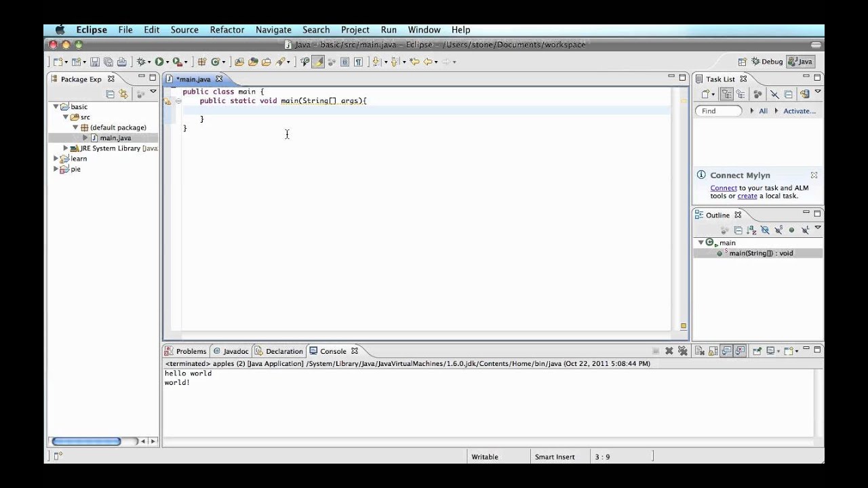Screen dimensions: 868x488
Task: Collapse the basic project node
Action: (56, 106)
